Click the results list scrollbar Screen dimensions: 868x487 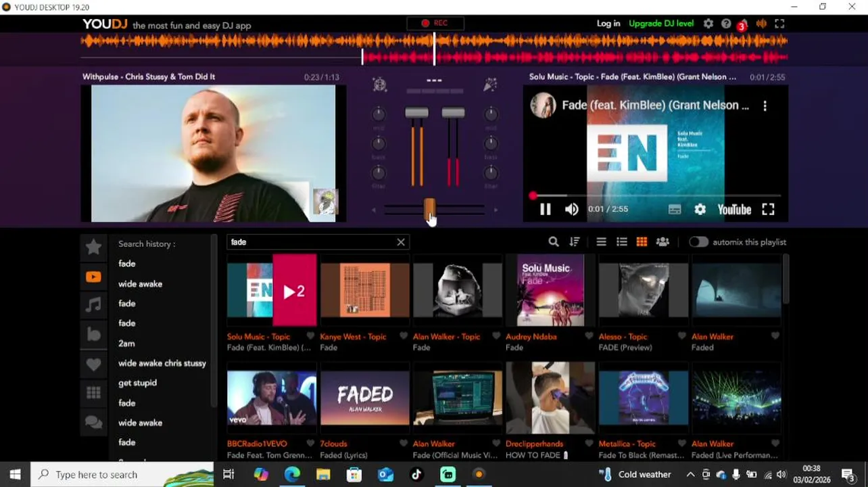click(786, 279)
